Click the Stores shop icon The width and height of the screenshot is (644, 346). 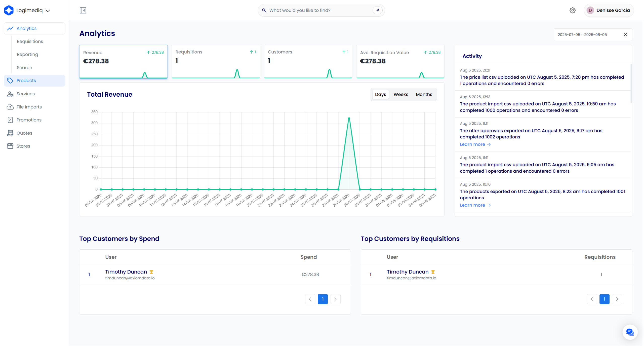(x=10, y=146)
